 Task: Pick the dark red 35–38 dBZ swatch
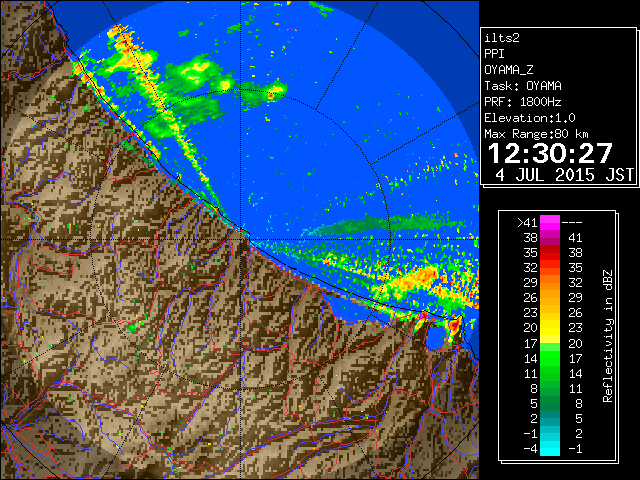(550, 253)
